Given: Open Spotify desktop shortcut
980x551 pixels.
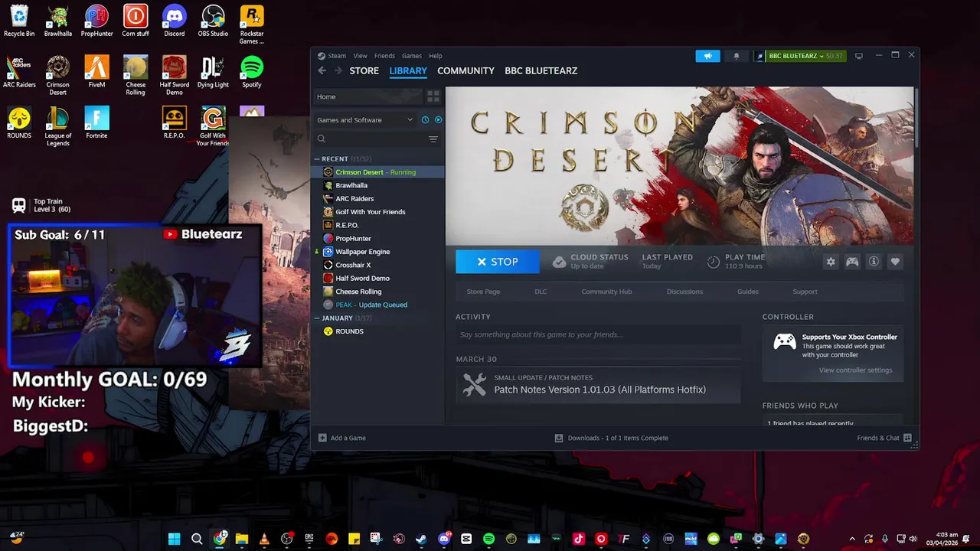Looking at the screenshot, I should click(x=252, y=72).
